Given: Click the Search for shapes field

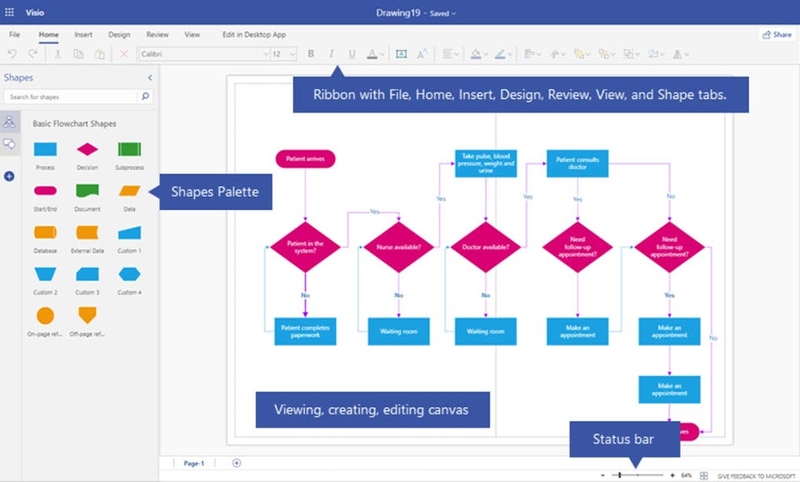Looking at the screenshot, I should point(70,96).
